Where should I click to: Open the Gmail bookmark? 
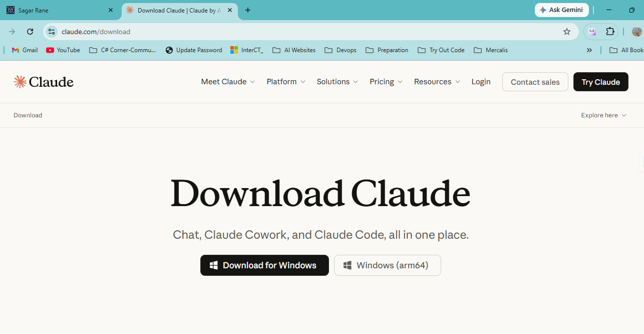pos(25,50)
